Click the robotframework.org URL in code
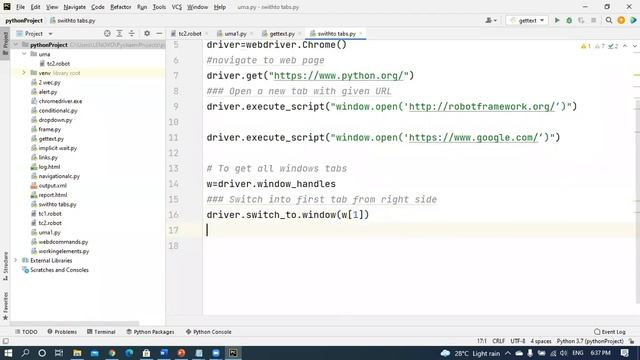The height and width of the screenshot is (360, 640). coord(482,107)
